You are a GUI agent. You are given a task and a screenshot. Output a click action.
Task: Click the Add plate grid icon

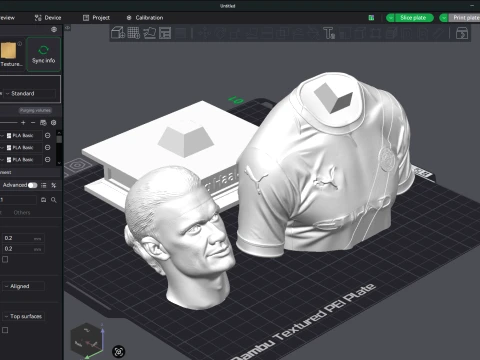click(134, 33)
